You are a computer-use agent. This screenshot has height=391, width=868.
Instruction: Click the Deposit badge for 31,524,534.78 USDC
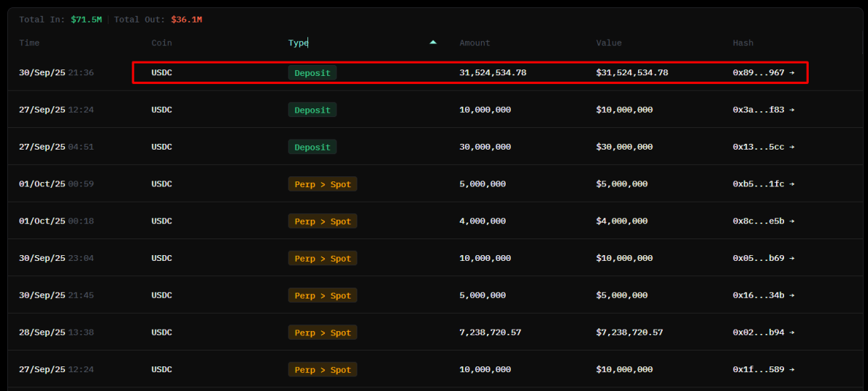pyautogui.click(x=312, y=73)
